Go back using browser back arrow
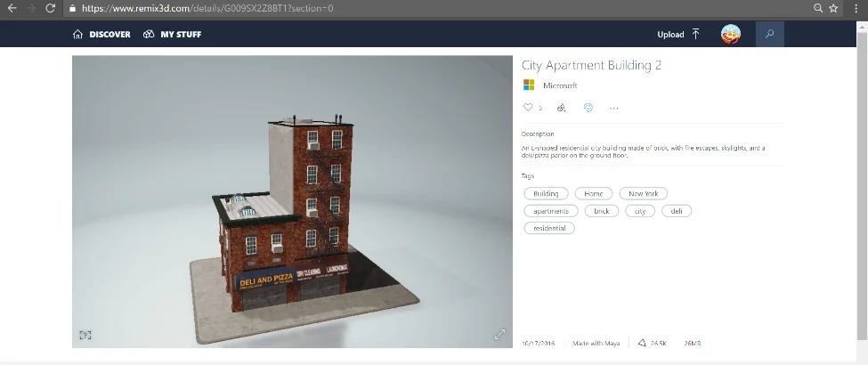 [12, 8]
